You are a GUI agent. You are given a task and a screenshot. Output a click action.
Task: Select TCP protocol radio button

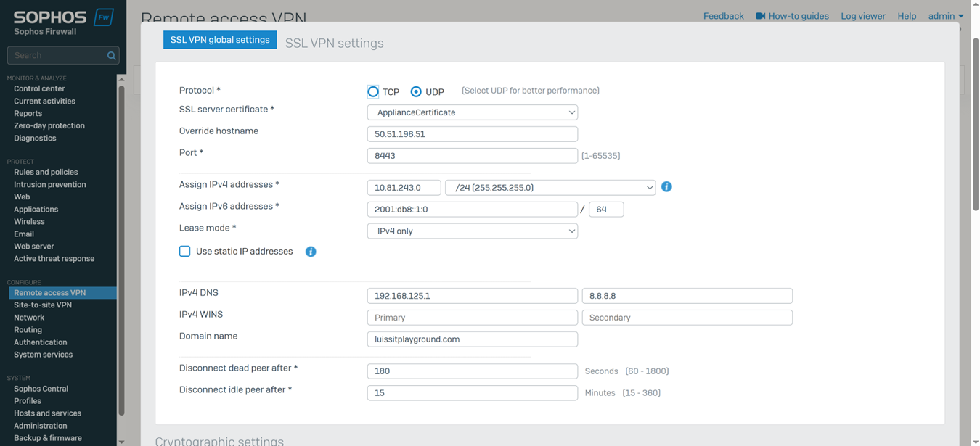click(x=373, y=92)
